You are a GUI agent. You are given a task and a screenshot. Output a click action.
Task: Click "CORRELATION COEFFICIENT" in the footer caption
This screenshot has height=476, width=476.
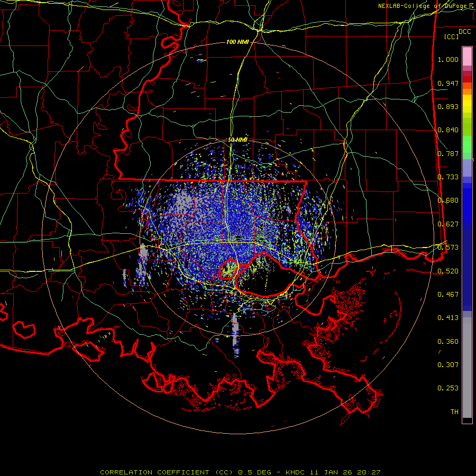tap(154, 472)
